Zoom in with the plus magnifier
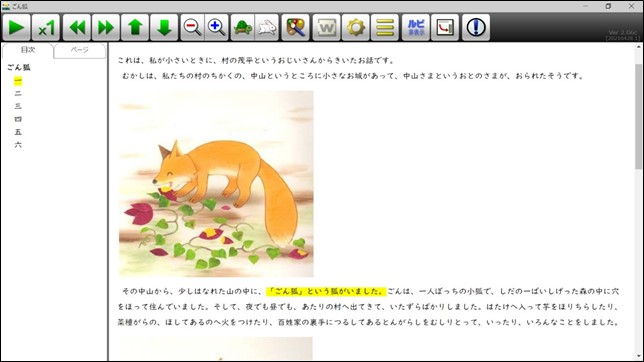Image resolution: width=644 pixels, height=362 pixels. [x=216, y=28]
